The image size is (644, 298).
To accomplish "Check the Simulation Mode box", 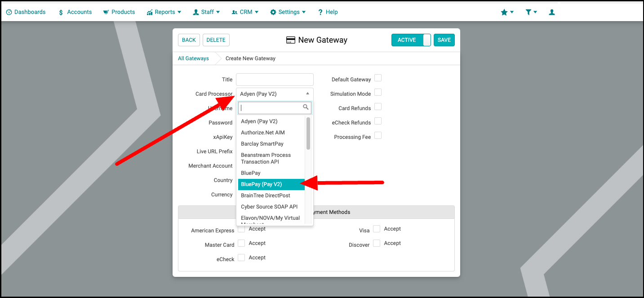I will [x=378, y=93].
